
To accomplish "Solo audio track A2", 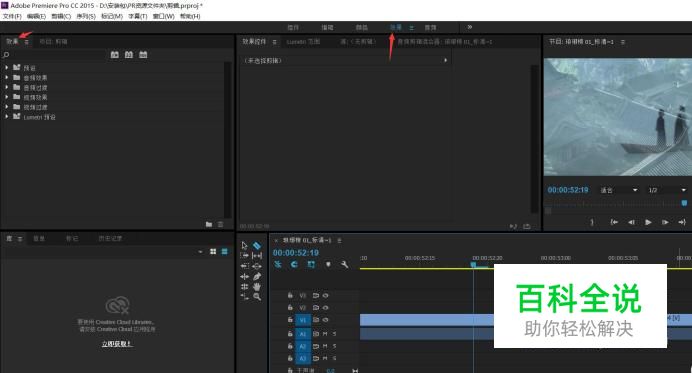I will tap(335, 347).
